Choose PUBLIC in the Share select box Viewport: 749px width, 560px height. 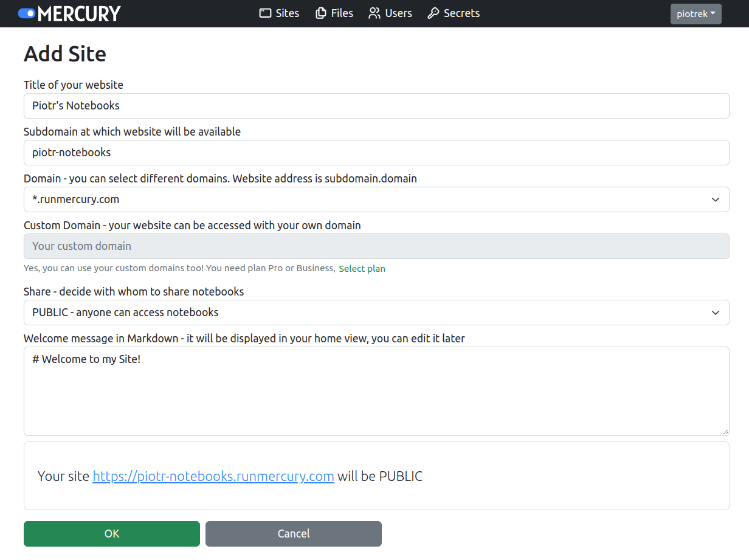(x=376, y=312)
